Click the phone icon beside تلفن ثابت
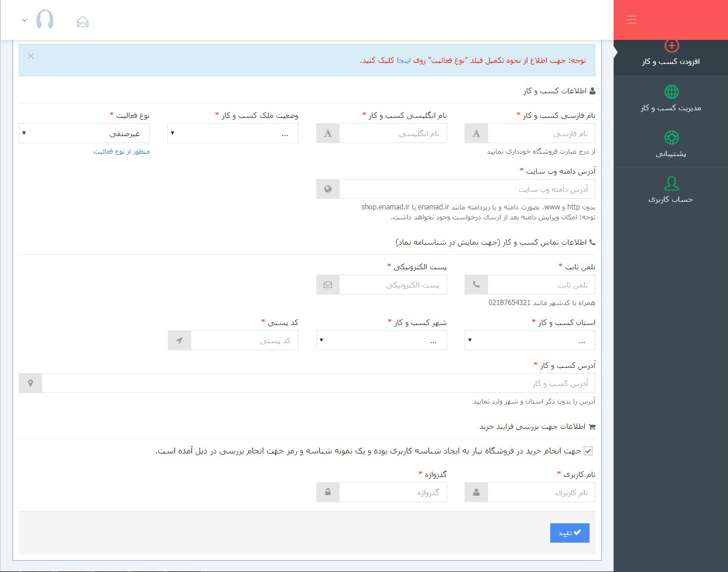Image resolution: width=728 pixels, height=572 pixels. tap(476, 285)
